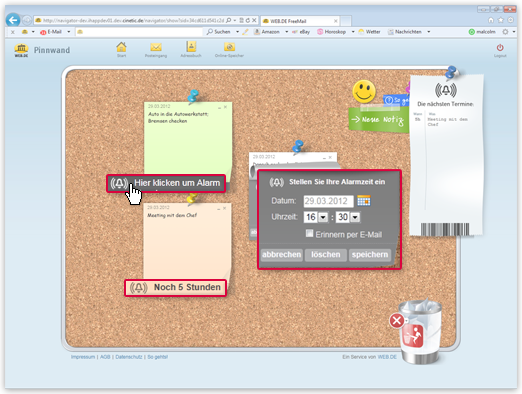Open the AGB footer link
Viewport: 522px width, 394px height.
point(105,357)
